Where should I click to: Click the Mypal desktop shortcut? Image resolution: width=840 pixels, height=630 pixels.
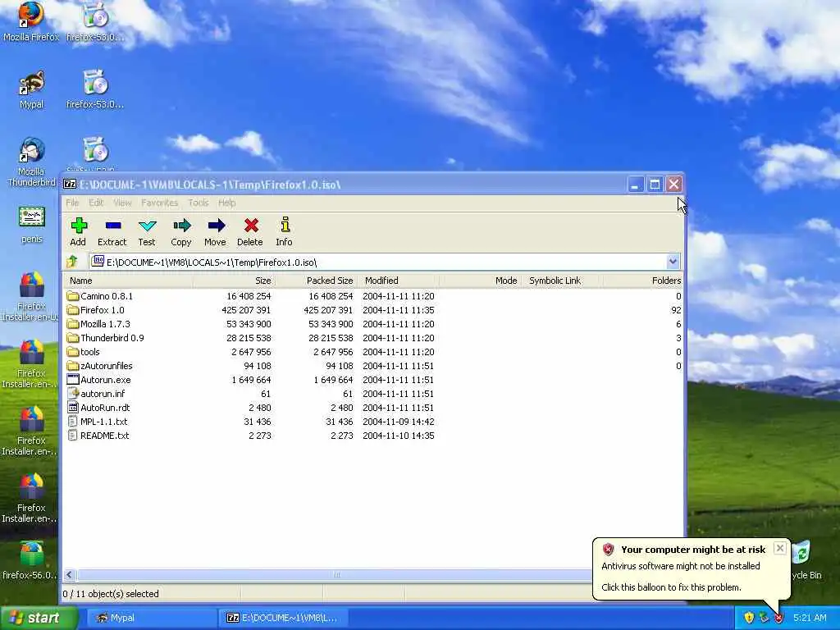point(31,90)
